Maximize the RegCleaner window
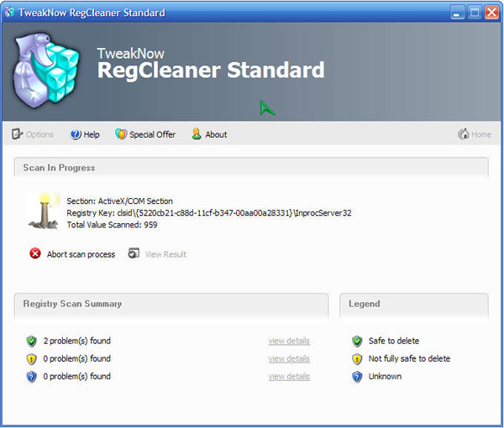Viewport: 504px width, 428px height. (475, 13)
